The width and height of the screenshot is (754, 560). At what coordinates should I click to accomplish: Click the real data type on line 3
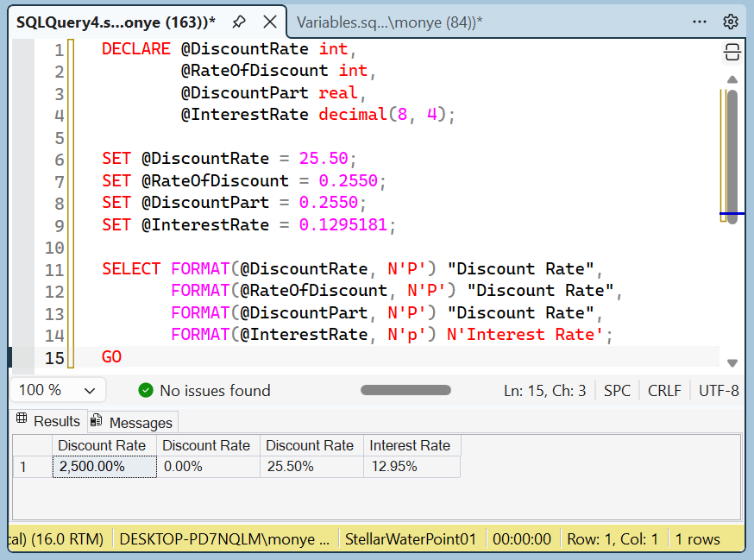pyautogui.click(x=337, y=92)
